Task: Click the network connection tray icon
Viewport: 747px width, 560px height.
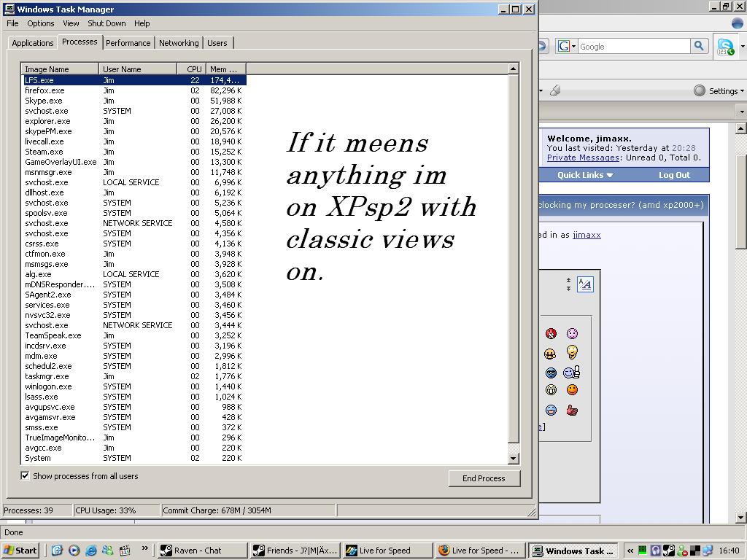Action: pos(708,551)
